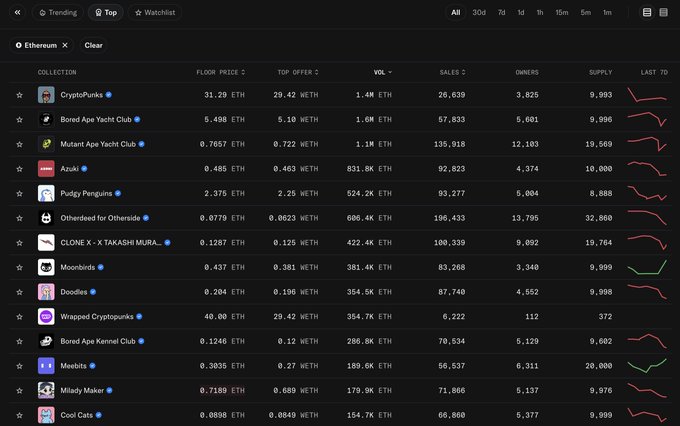Image resolution: width=680 pixels, height=426 pixels.
Task: Open Milady Maker avatar
Action: click(x=46, y=390)
